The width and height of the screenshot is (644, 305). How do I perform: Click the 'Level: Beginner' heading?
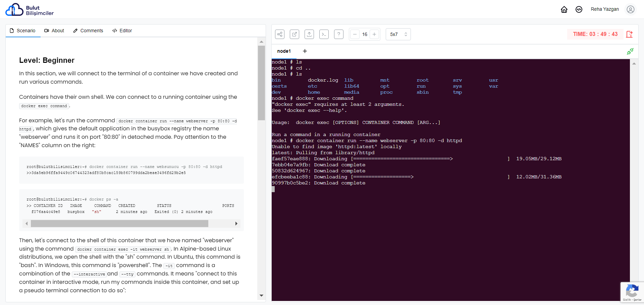tap(47, 60)
